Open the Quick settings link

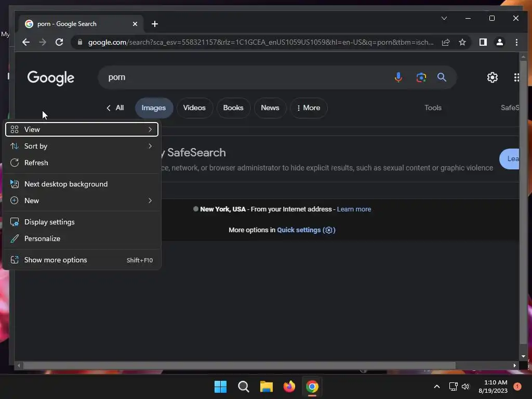(306, 230)
